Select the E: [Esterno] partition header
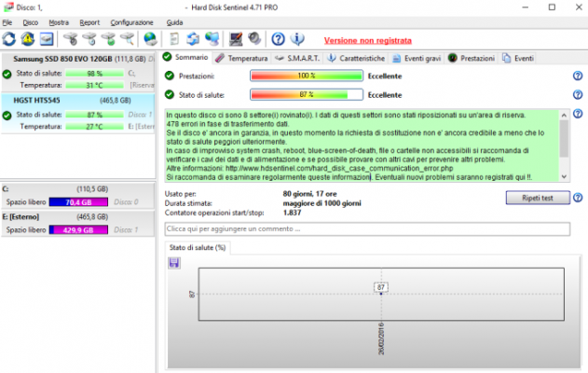Image resolution: width=588 pixels, height=373 pixels. (78, 216)
